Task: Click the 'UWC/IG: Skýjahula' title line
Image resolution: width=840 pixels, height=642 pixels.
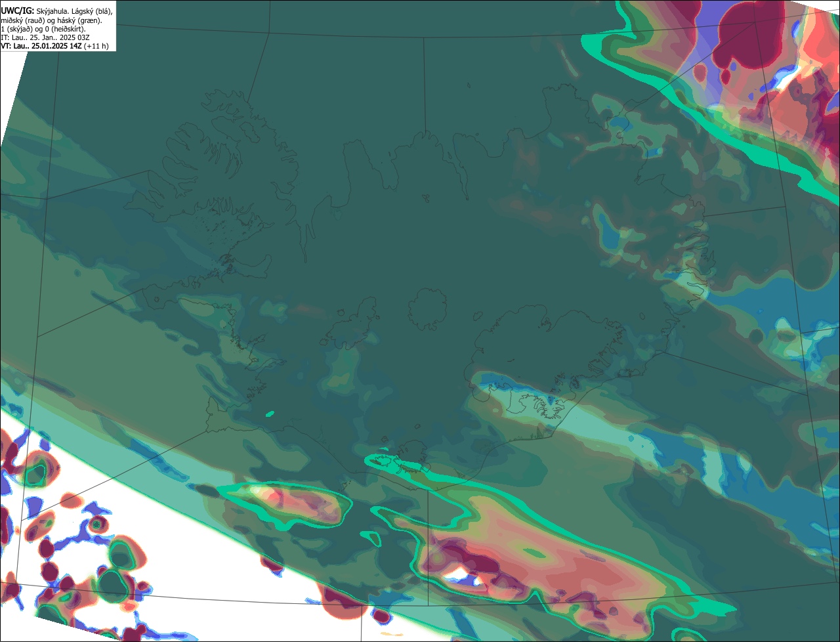Action: 56,11
